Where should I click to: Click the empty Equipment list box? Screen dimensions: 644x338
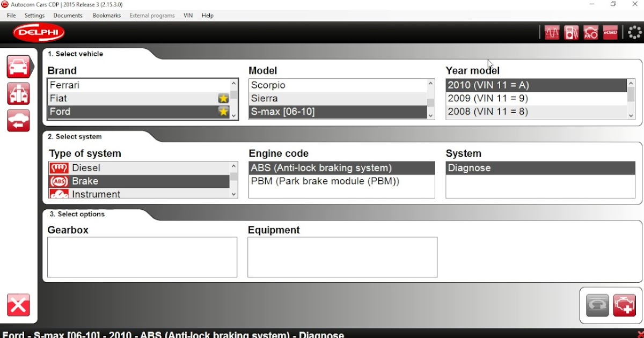[342, 257]
